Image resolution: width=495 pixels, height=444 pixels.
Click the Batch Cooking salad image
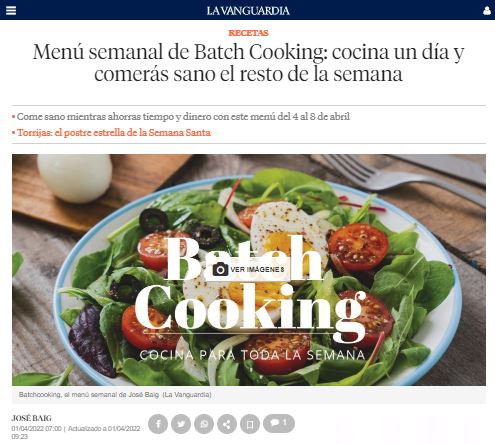tap(249, 270)
